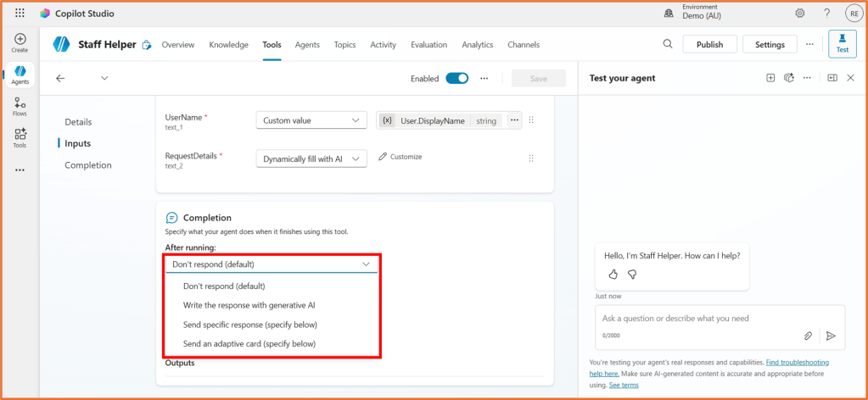Click the send message arrow icon
The image size is (868, 400).
(x=831, y=336)
